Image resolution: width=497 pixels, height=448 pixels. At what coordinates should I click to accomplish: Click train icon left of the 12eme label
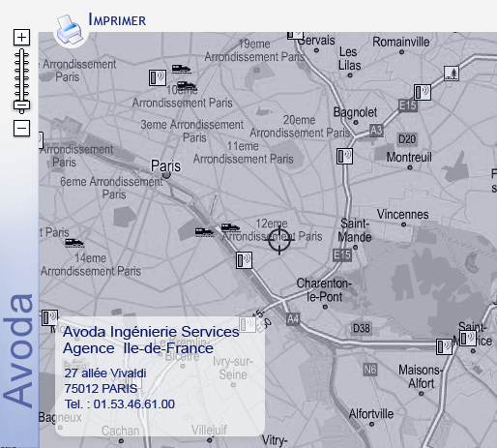[x=204, y=232]
